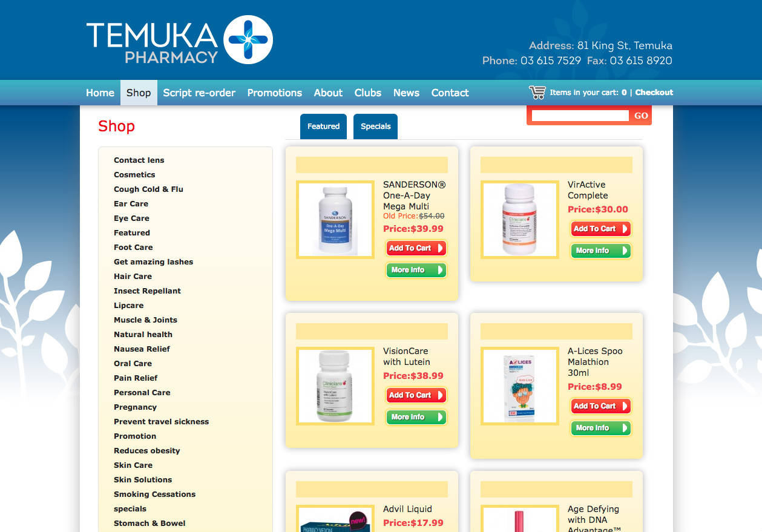The width and height of the screenshot is (762, 532).
Task: Open the shopping cart icon
Action: point(537,93)
